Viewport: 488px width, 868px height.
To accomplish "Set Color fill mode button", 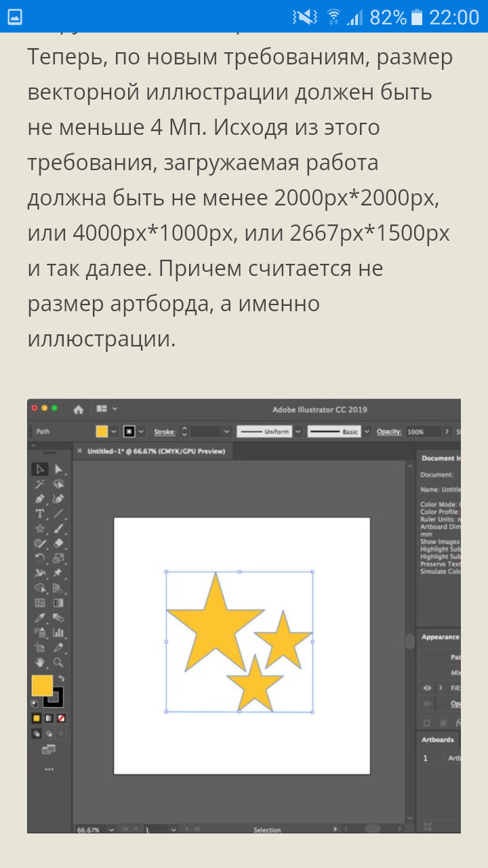I will (37, 718).
